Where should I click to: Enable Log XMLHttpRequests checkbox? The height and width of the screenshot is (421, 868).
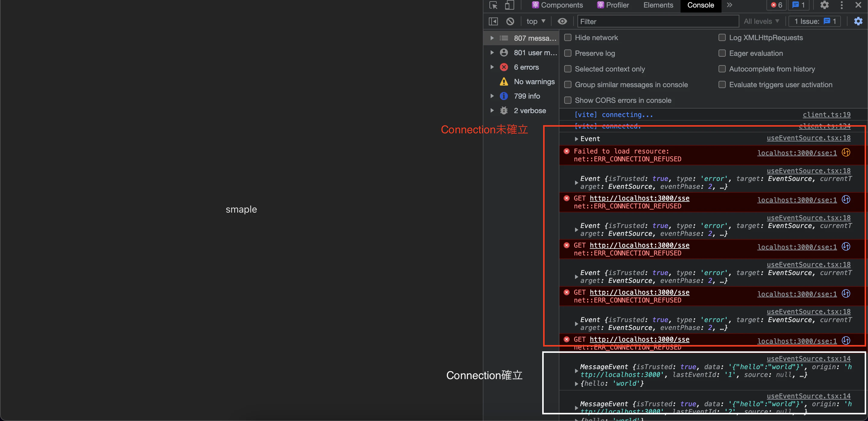722,38
